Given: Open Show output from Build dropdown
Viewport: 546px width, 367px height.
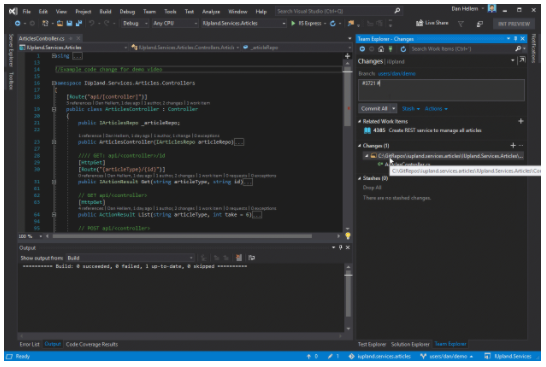Looking at the screenshot, I should coord(130,258).
